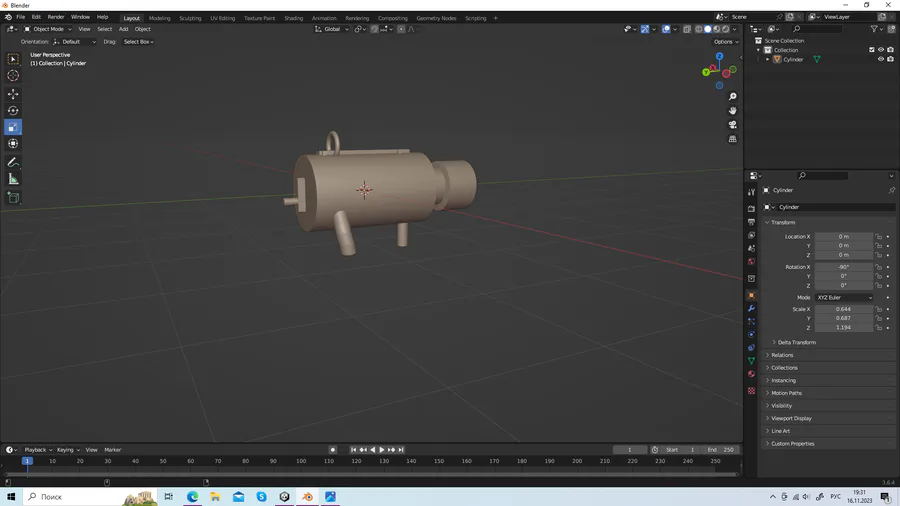Open the Render menu
The image size is (900, 506).
[x=56, y=17]
